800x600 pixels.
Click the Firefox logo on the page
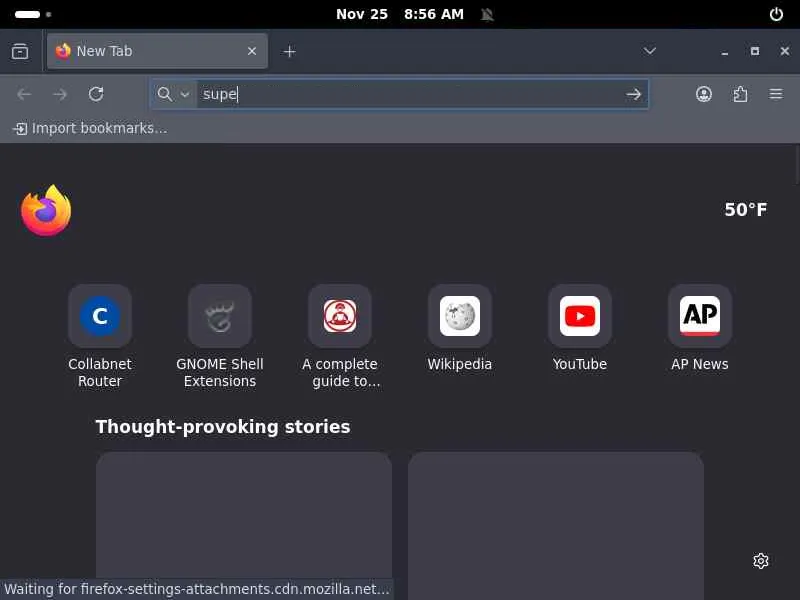46,210
